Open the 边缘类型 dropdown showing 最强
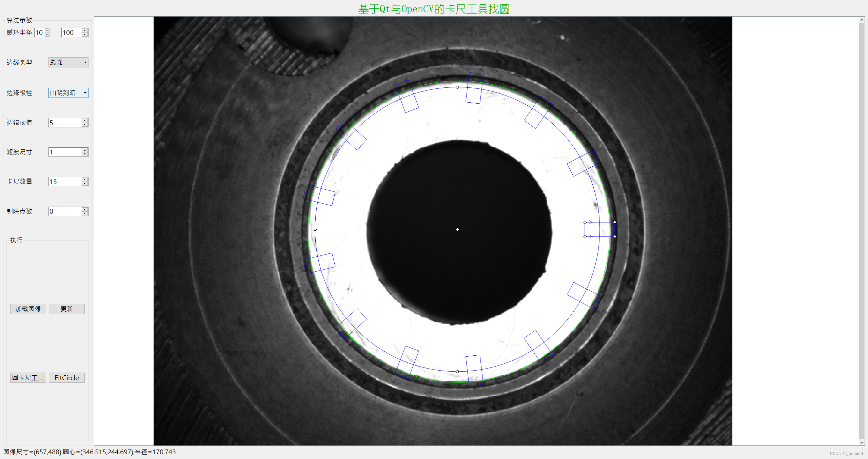The height and width of the screenshot is (459, 868). [x=68, y=62]
